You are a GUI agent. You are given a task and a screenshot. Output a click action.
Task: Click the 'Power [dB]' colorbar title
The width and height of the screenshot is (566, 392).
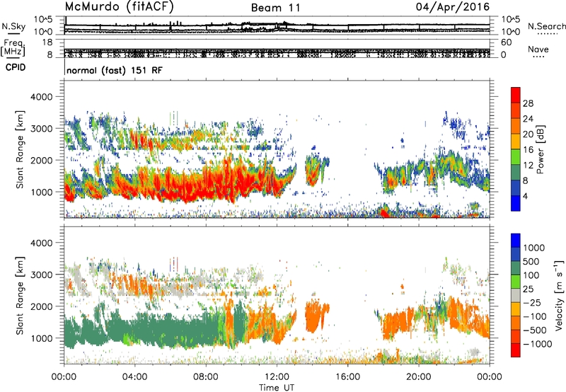click(540, 149)
